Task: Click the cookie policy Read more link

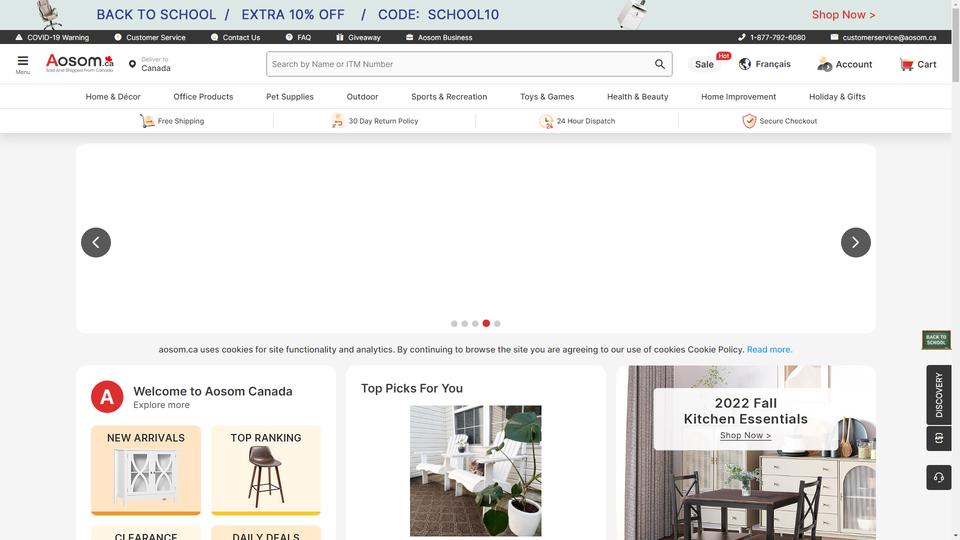Action: pos(769,350)
